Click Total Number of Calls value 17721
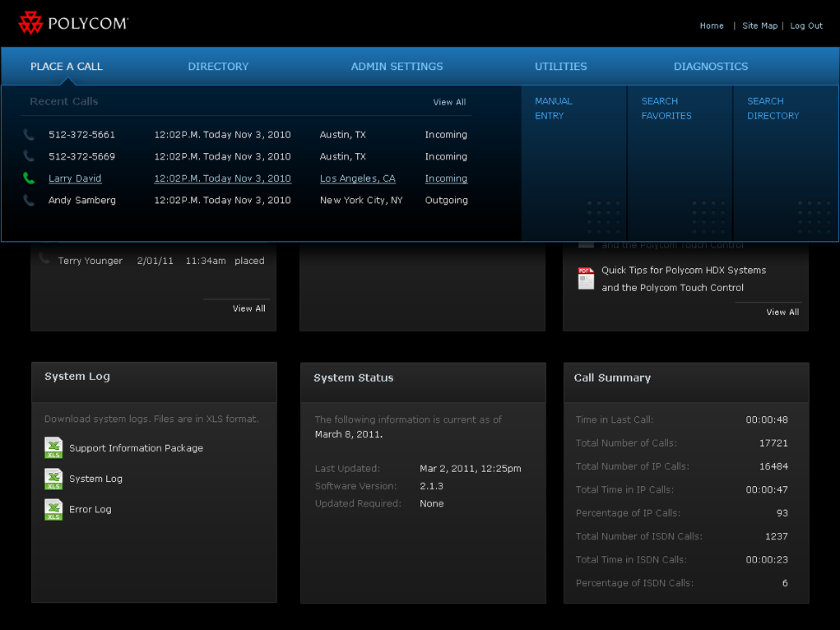 click(x=773, y=443)
